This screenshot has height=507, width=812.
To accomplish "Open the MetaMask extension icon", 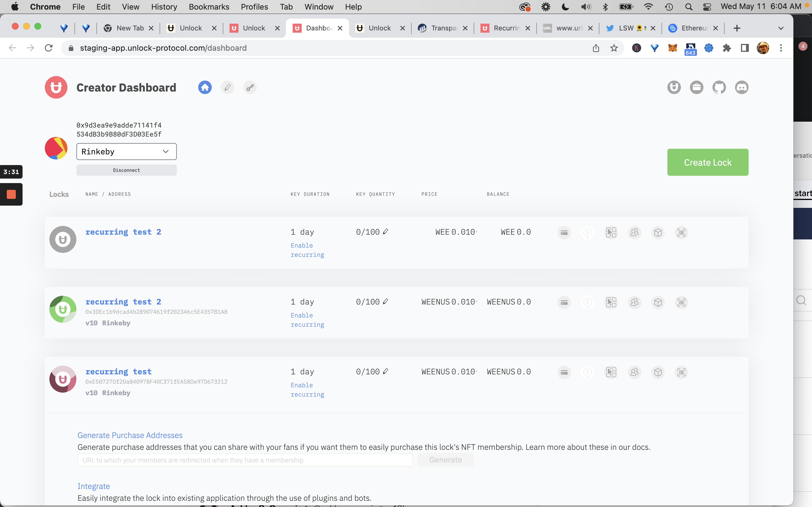I will coord(673,48).
